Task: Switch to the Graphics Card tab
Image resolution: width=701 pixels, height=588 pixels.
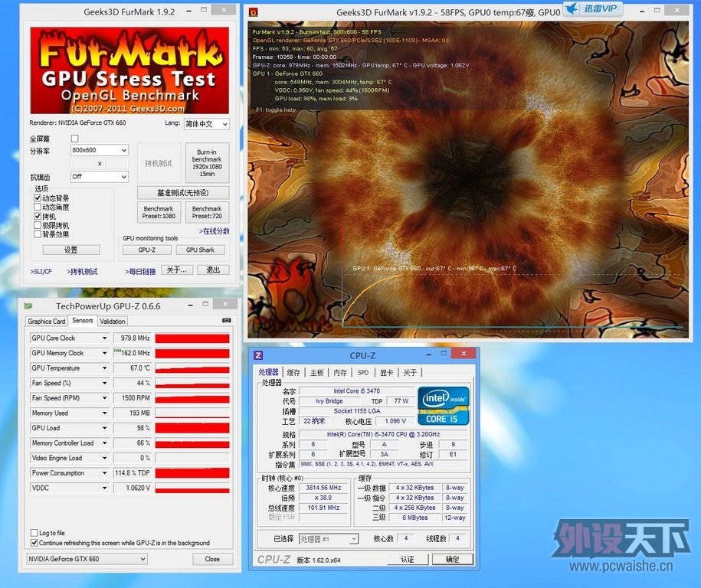Action: click(x=47, y=322)
